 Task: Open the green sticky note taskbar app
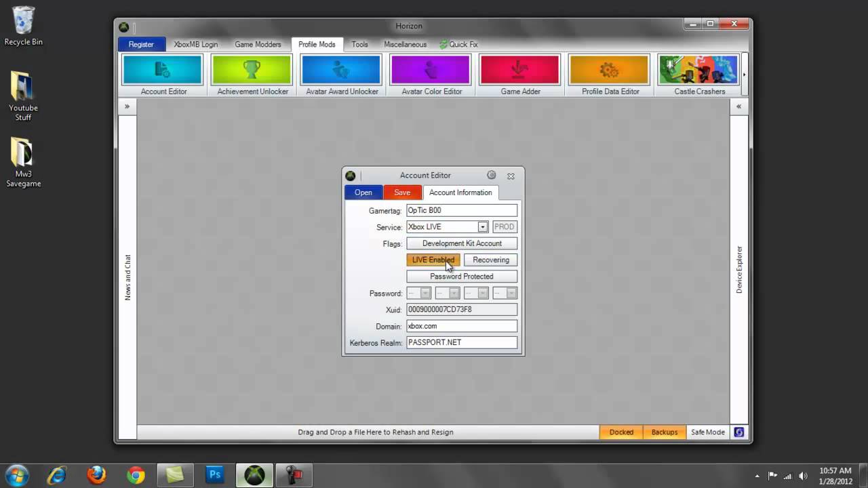[x=175, y=475]
